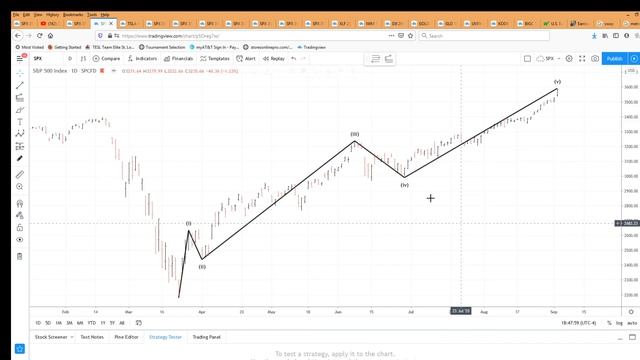640x360 pixels.
Task: Open the Templates dropdown
Action: click(215, 59)
